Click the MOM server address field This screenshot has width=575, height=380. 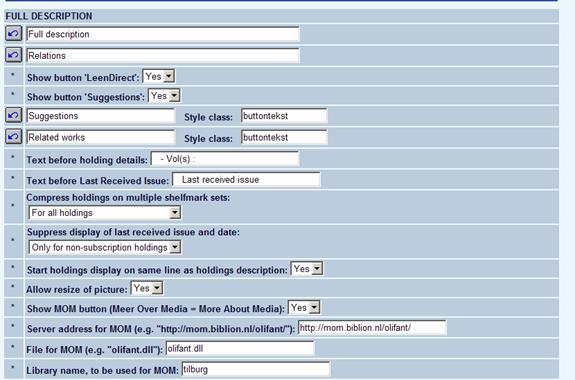(372, 328)
